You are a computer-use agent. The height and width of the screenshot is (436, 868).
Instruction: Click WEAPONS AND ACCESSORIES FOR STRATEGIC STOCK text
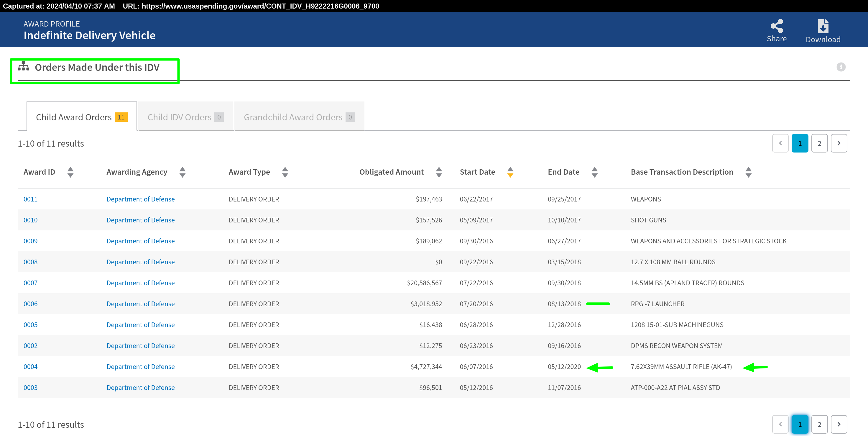tap(708, 241)
